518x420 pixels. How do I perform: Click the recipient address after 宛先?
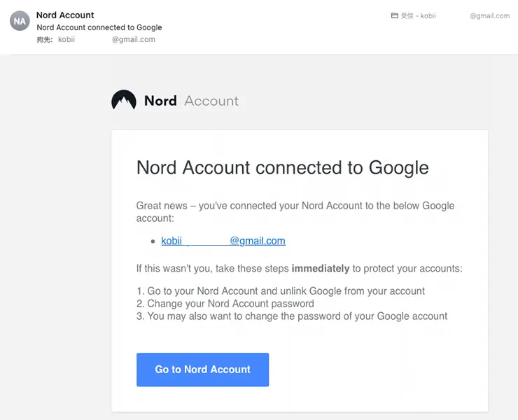106,40
